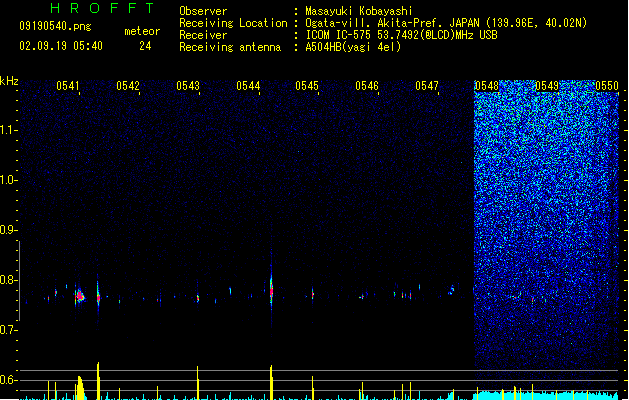629x400 pixels.
Task: Click the Receiving antenna label
Action: click(230, 47)
